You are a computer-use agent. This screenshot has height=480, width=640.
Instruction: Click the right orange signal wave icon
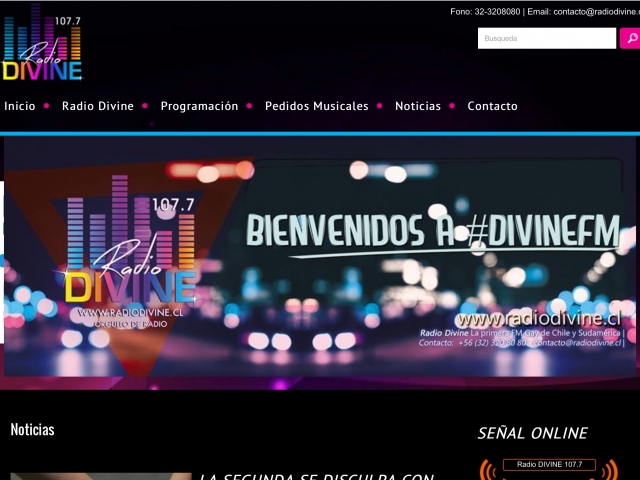(611, 470)
